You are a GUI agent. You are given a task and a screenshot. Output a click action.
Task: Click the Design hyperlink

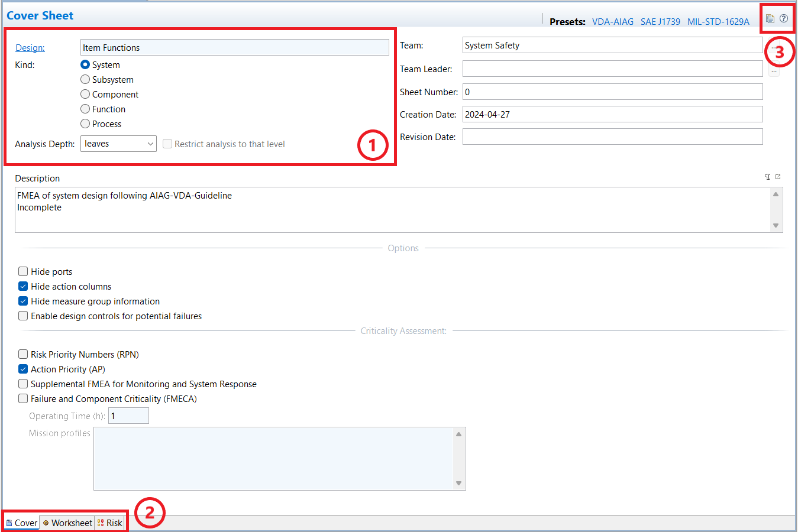[30, 48]
